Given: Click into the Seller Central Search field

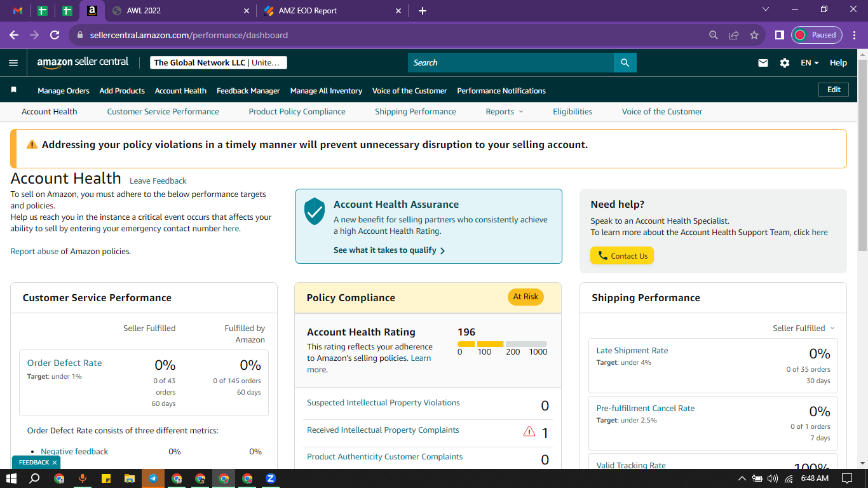Looking at the screenshot, I should coord(511,62).
